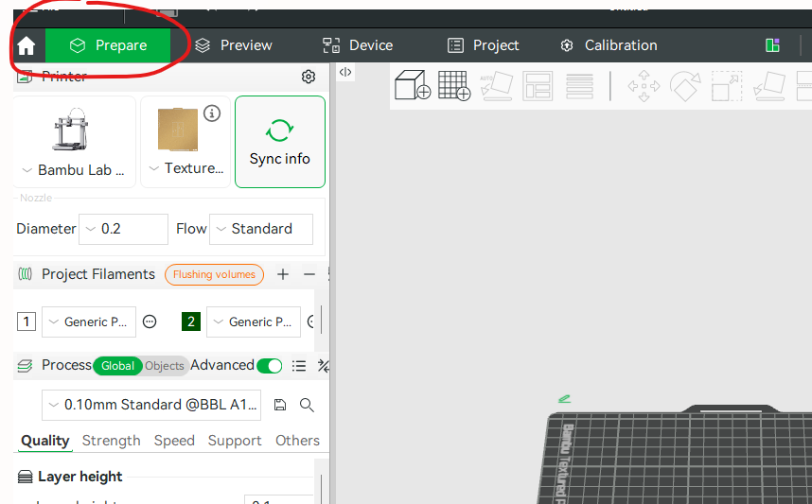Click the Add plate grid icon
Image resolution: width=812 pixels, height=504 pixels.
click(454, 85)
